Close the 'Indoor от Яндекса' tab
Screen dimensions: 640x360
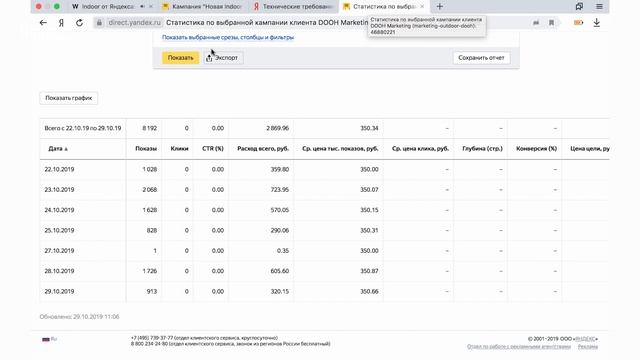coord(151,7)
